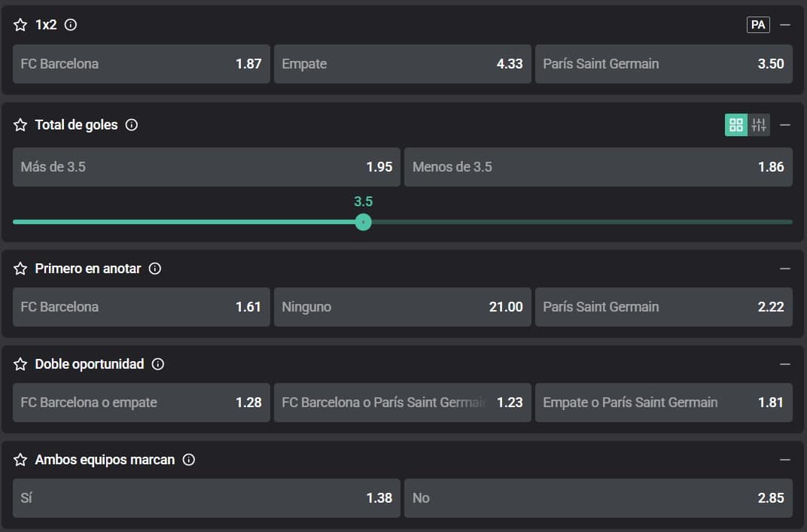Choose Sí for both teams scoring
807x532 pixels.
206,498
